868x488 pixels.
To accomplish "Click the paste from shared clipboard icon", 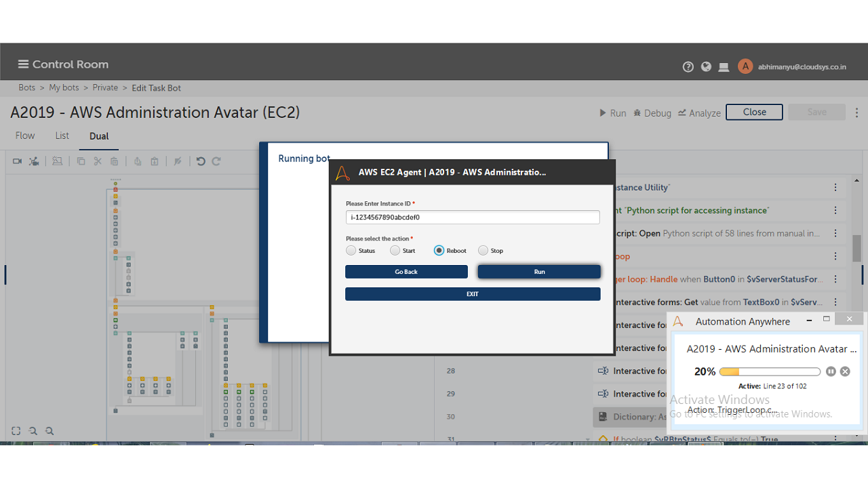I will (x=155, y=161).
